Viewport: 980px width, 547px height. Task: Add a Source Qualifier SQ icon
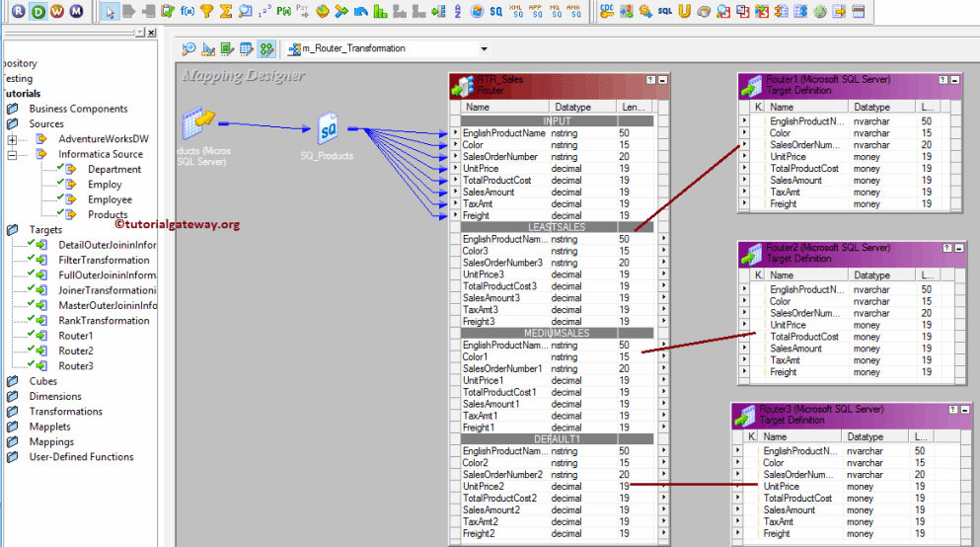point(496,11)
